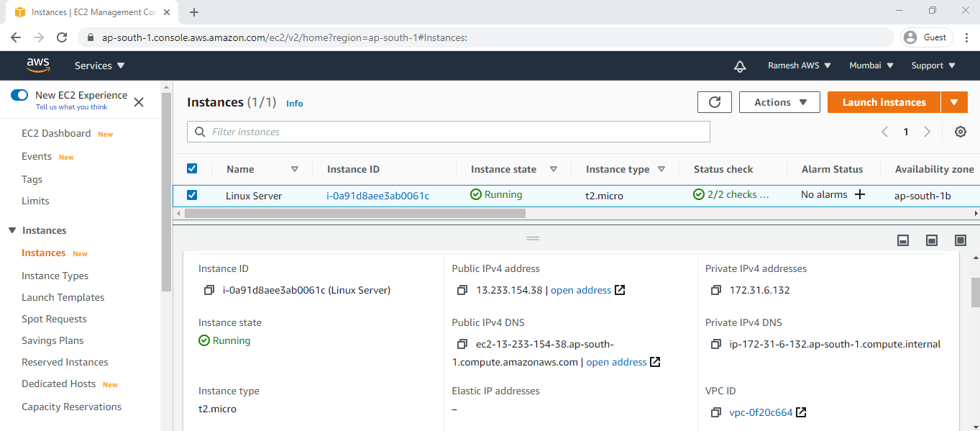Open Spot Requests in the sidebar
The height and width of the screenshot is (431, 980).
click(54, 319)
